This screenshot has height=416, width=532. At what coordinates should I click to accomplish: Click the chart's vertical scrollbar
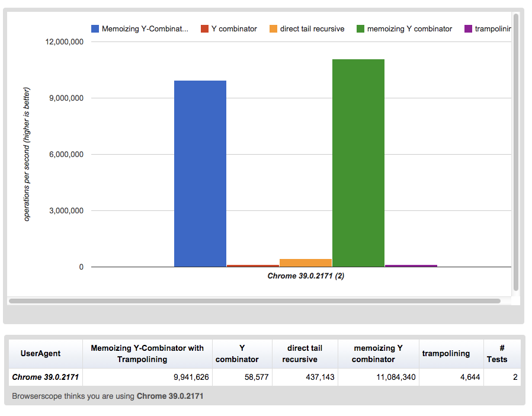[x=516, y=152]
